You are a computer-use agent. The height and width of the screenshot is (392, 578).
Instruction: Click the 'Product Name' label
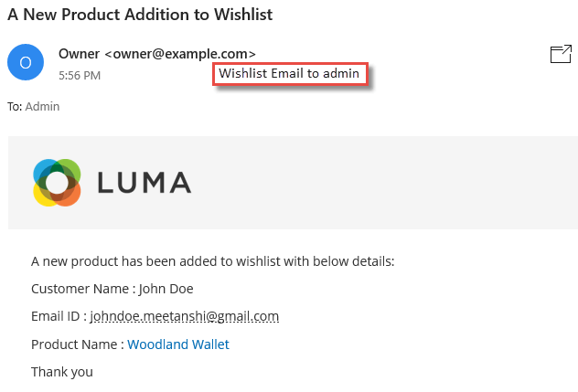pos(74,344)
